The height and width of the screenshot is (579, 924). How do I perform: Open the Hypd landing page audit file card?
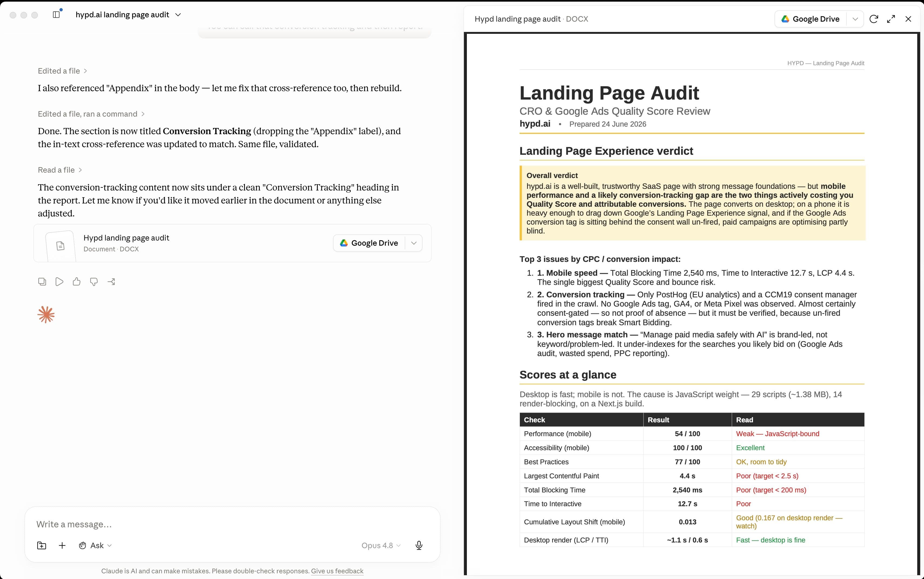233,243
